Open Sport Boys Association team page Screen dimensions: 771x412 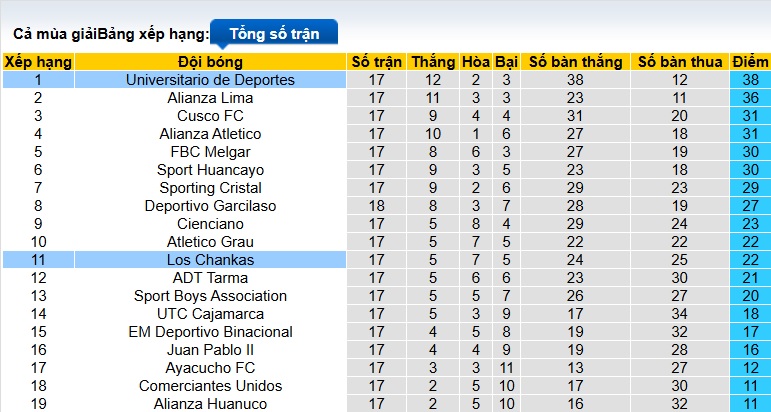(210, 296)
